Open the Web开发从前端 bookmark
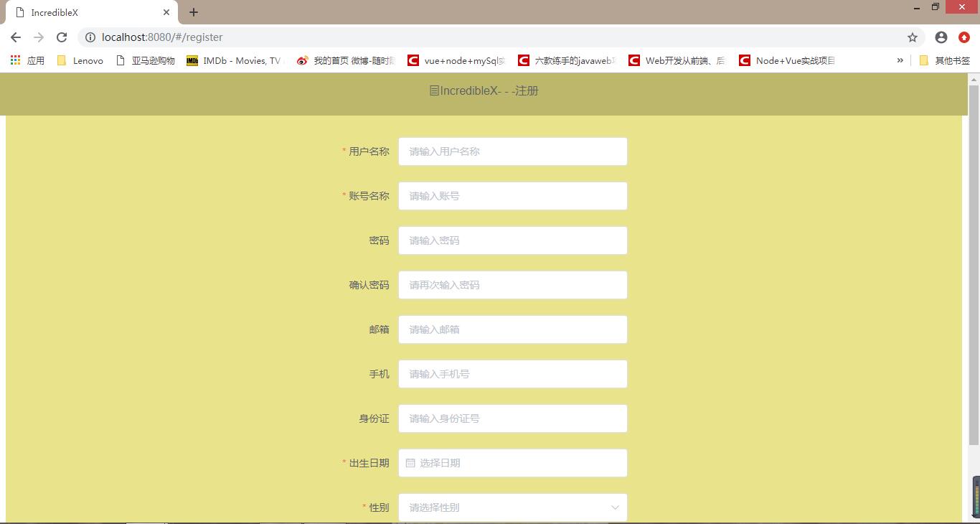The image size is (980, 524). [678, 61]
